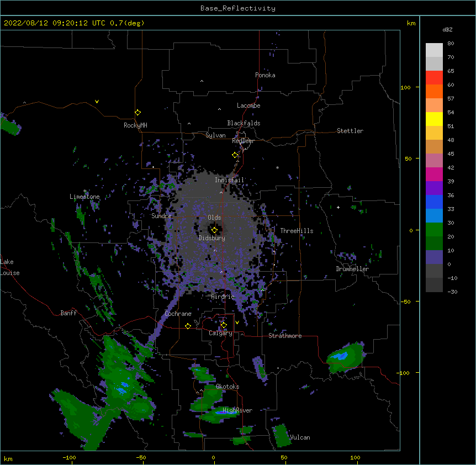Click the Okotoks label
476x465 pixels.
pos(228,387)
